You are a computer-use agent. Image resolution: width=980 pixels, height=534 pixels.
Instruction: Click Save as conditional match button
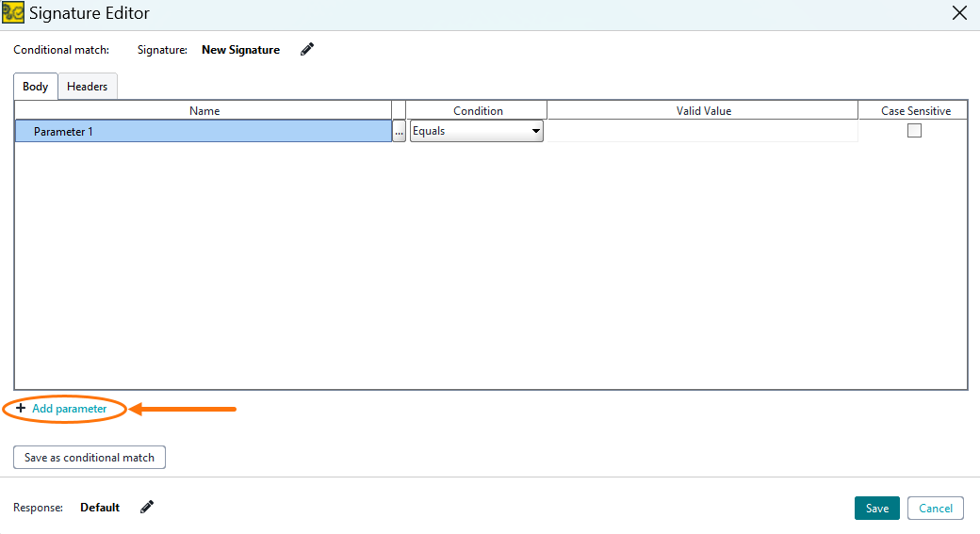90,457
